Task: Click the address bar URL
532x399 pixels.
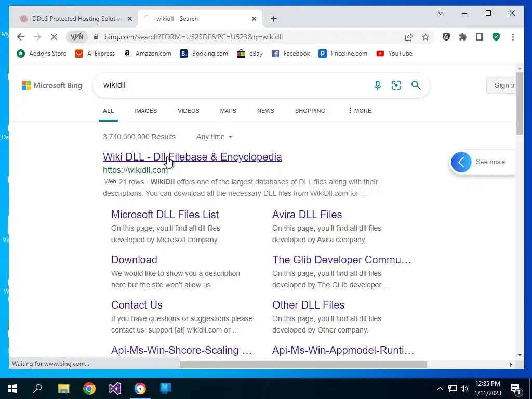Action: point(193,37)
